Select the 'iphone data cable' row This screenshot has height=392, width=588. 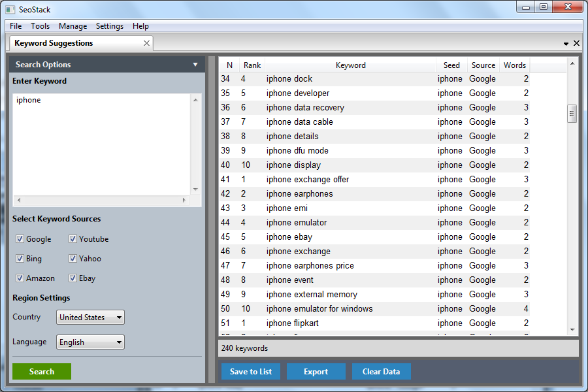click(x=374, y=122)
